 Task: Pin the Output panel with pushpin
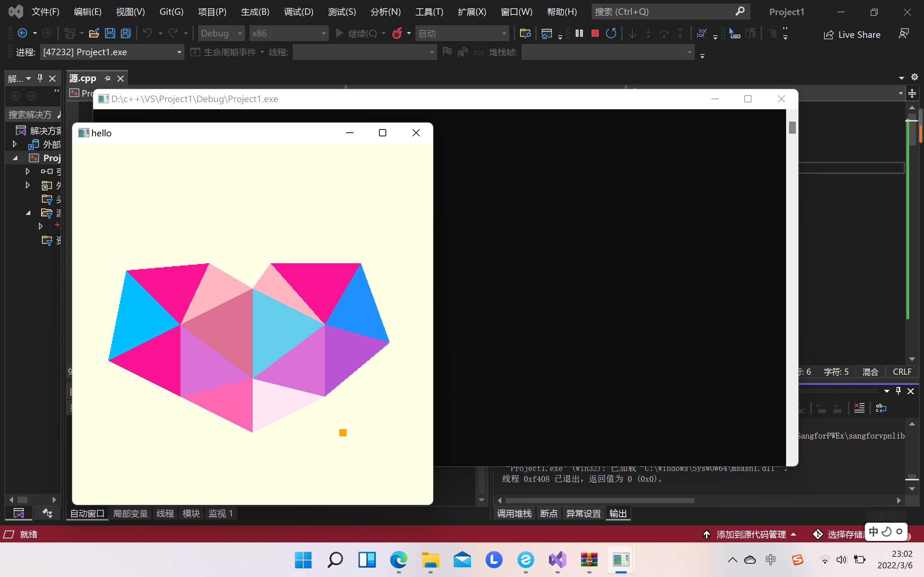898,391
